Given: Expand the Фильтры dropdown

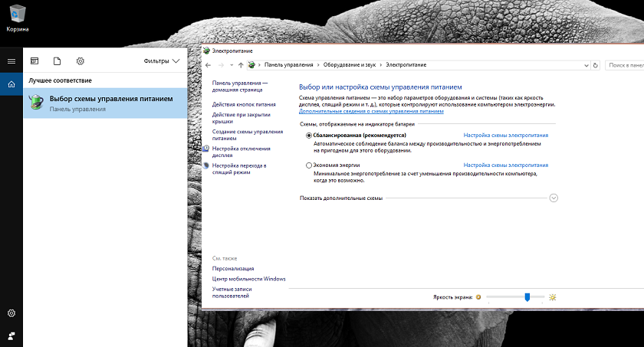Looking at the screenshot, I should coord(161,61).
